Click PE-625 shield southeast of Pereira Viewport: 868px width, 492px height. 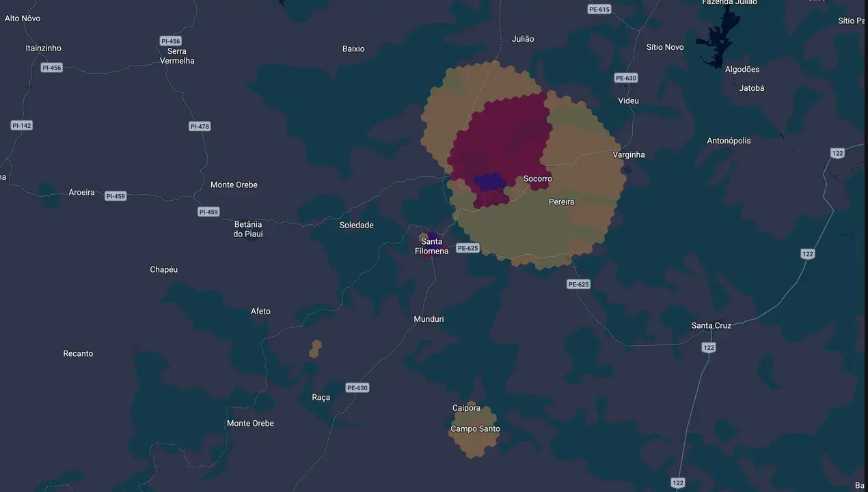click(x=578, y=284)
